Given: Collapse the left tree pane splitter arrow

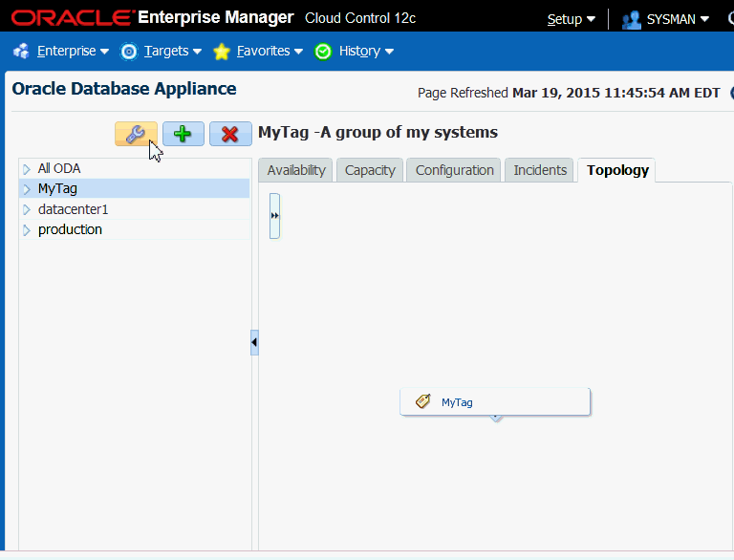Looking at the screenshot, I should [254, 342].
